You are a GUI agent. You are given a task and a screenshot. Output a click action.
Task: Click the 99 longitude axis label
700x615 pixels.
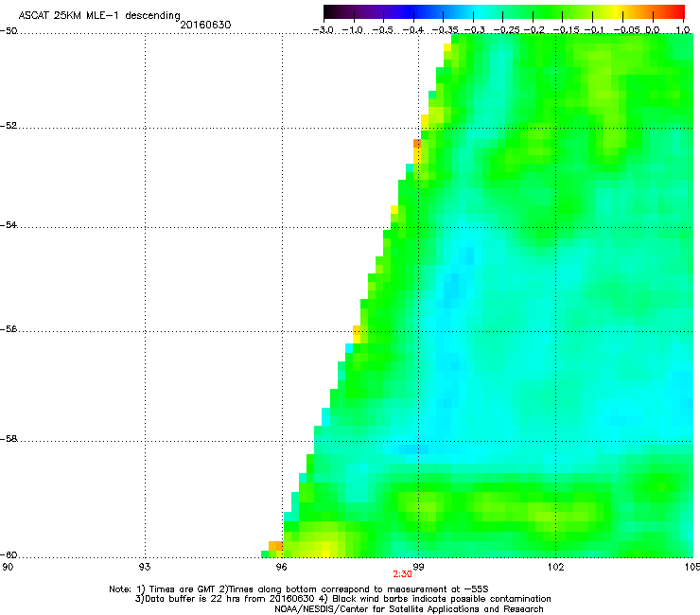(x=418, y=567)
